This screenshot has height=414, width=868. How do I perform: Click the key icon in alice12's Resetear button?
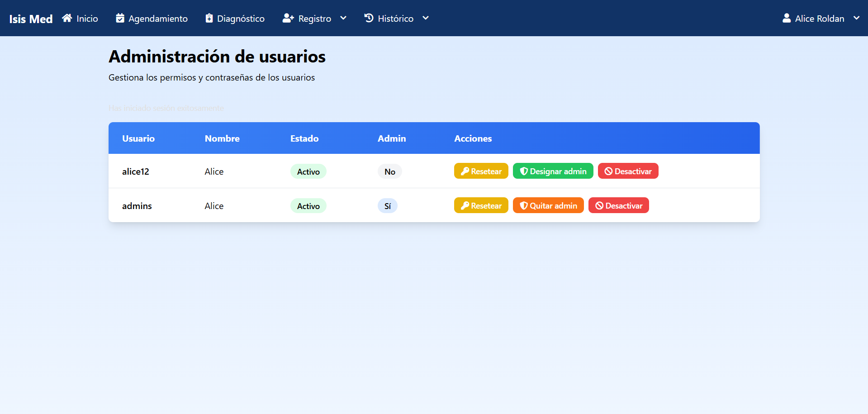[465, 171]
